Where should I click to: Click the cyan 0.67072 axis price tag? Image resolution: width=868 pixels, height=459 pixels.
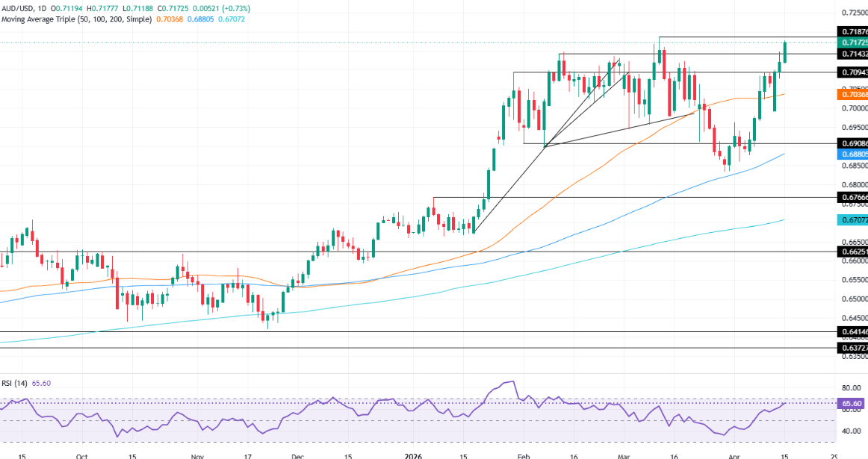point(851,220)
